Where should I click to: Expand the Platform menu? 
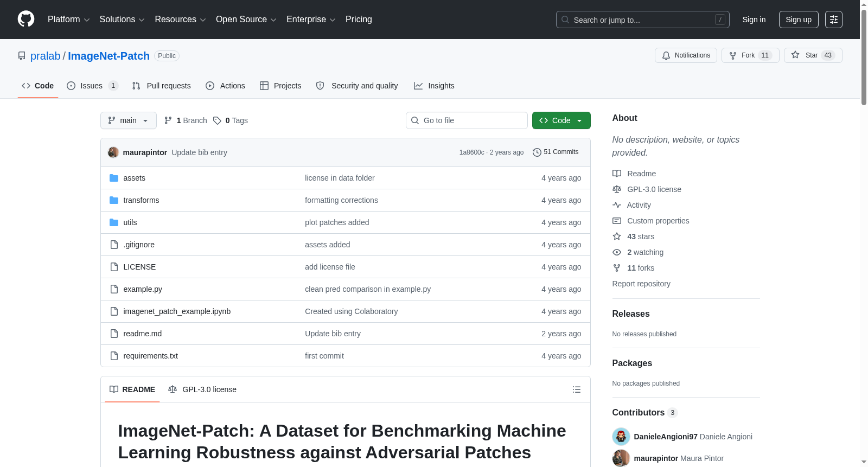68,20
